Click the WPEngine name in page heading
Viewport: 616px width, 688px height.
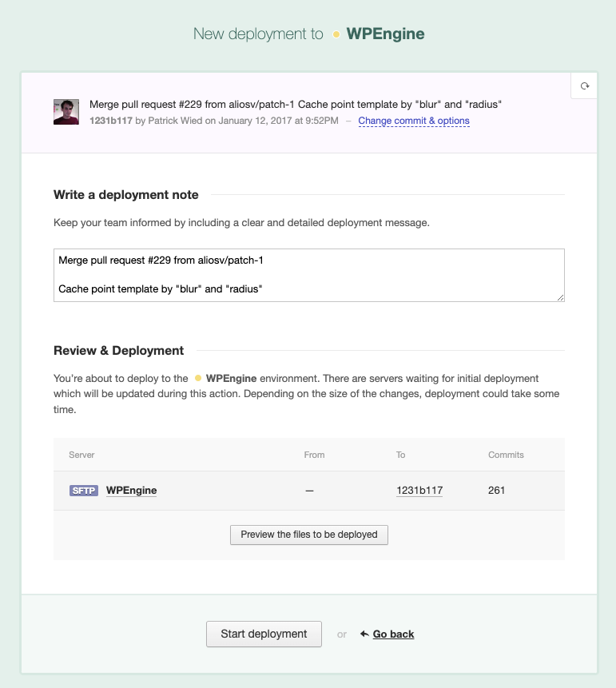click(385, 34)
